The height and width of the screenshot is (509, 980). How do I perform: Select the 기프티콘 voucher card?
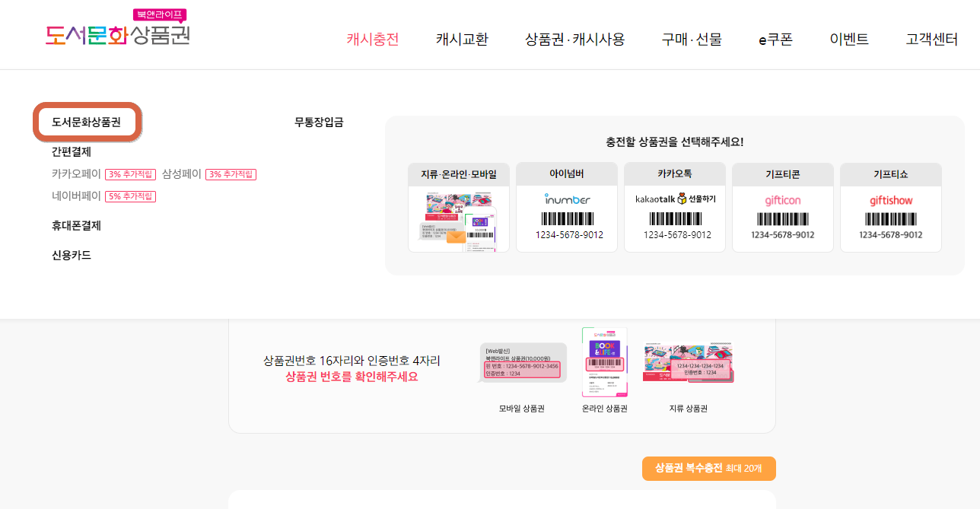point(783,208)
